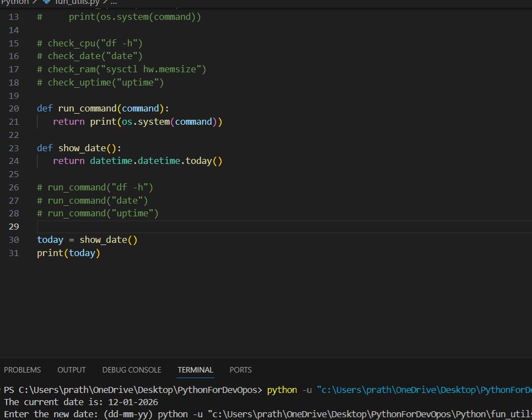
Task: Select the TERMINAL tab
Action: [195, 370]
